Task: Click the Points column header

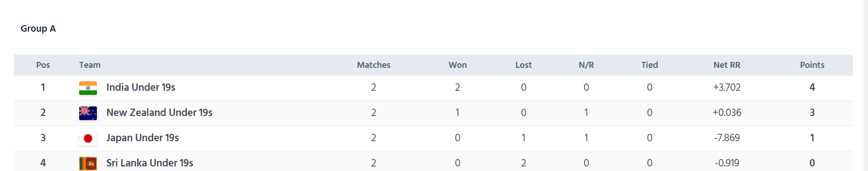Action: click(x=812, y=65)
